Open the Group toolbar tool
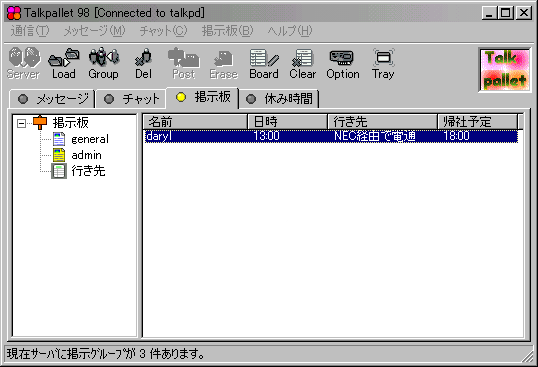The height and width of the screenshot is (367, 538). tap(103, 64)
